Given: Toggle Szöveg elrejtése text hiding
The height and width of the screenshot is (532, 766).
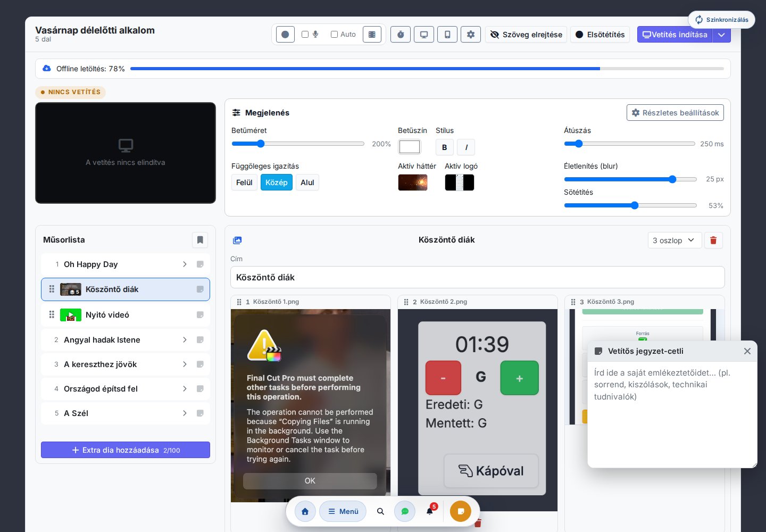Looking at the screenshot, I should tap(526, 35).
